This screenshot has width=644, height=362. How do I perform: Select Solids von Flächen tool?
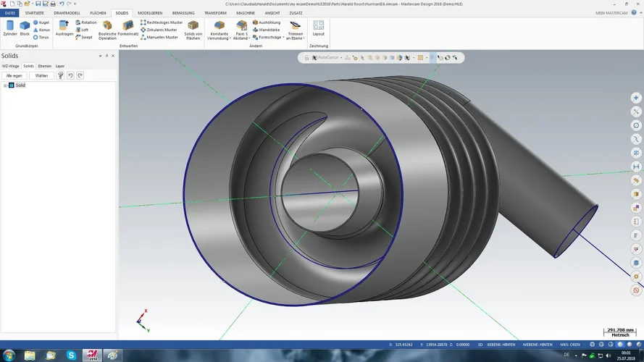click(x=193, y=29)
